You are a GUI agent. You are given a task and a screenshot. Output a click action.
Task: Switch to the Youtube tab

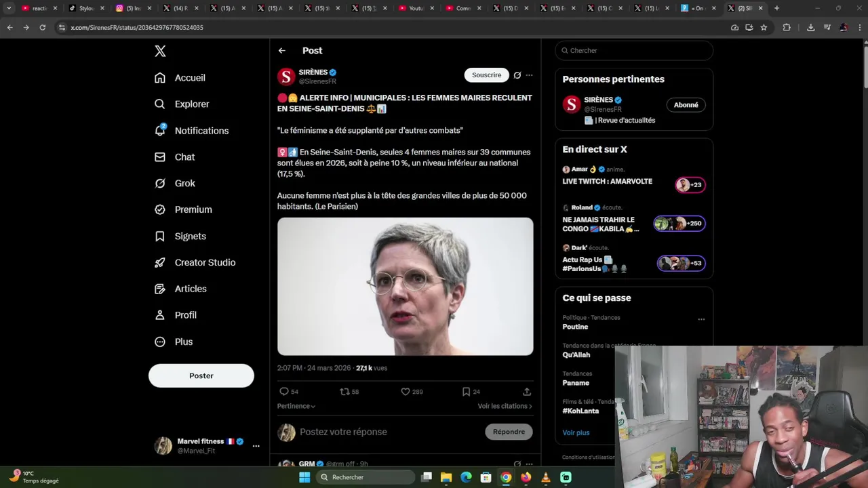tap(415, 8)
